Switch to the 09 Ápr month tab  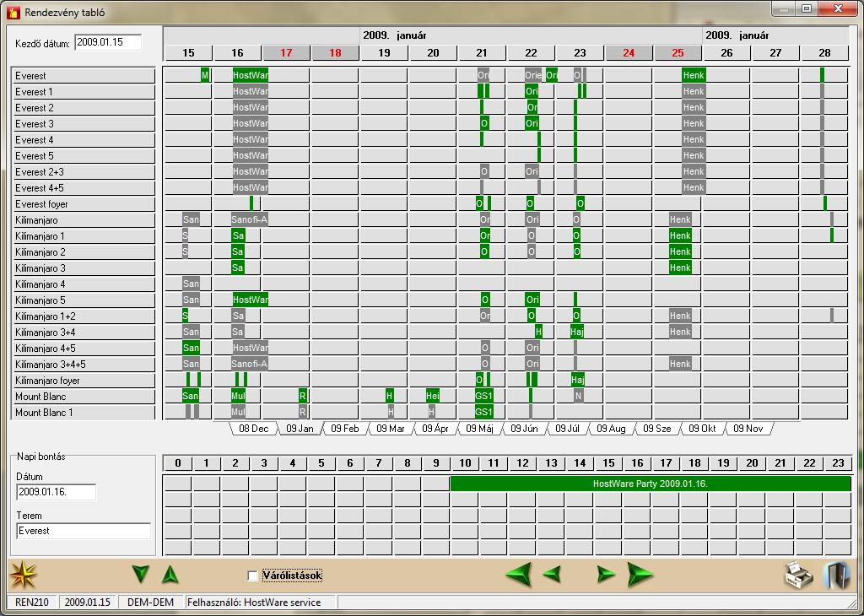pyautogui.click(x=435, y=429)
